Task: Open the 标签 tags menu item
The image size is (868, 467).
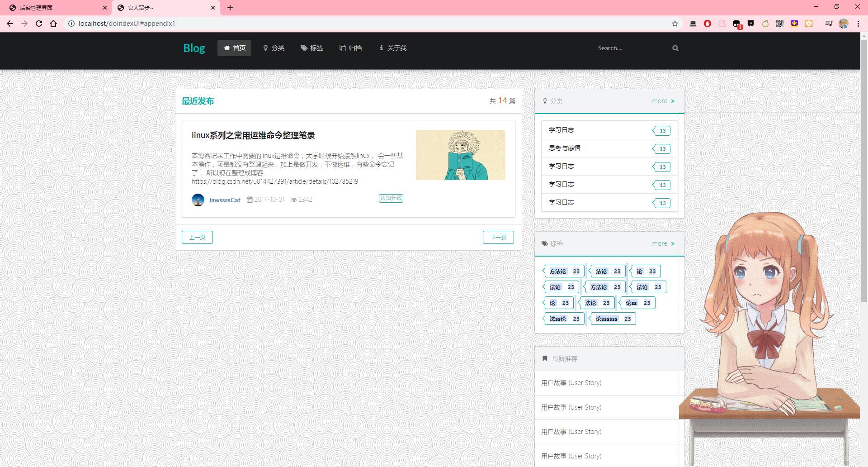Action: coord(312,48)
